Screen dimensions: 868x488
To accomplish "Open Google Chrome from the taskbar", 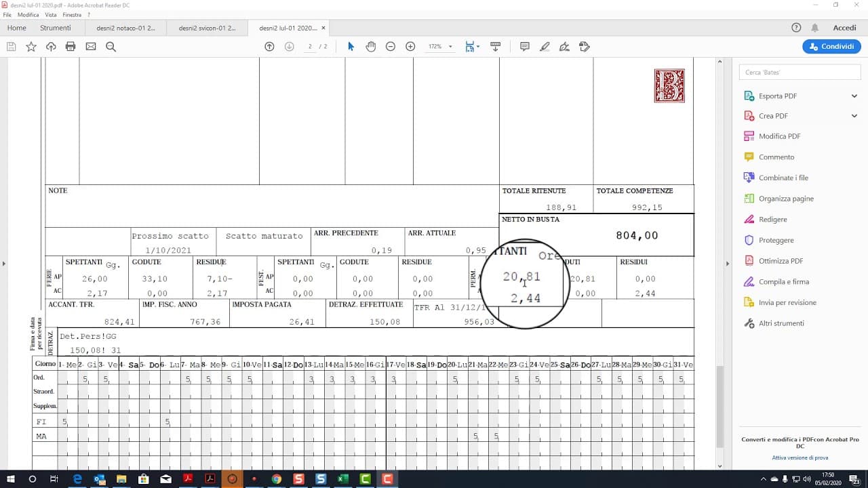I will click(x=277, y=479).
